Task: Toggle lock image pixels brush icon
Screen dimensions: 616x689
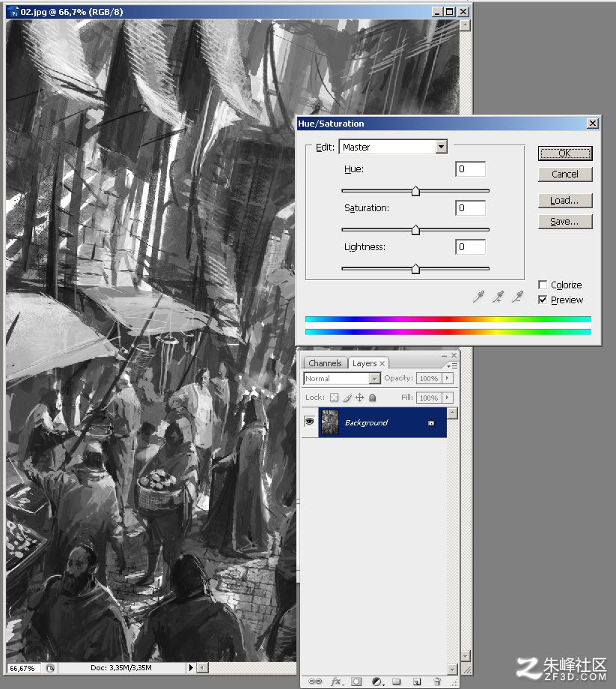Action: pos(347,398)
